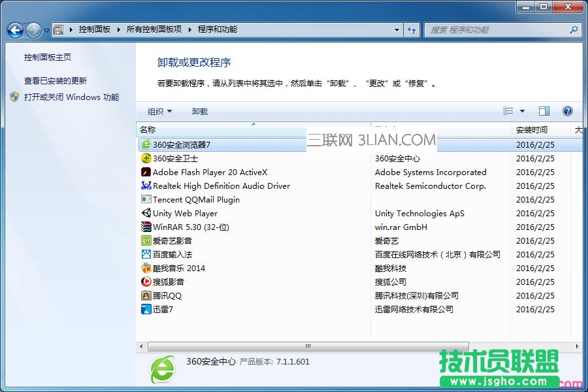588x392 pixels.
Task: Click the 卸载 toolbar button
Action: [x=199, y=112]
